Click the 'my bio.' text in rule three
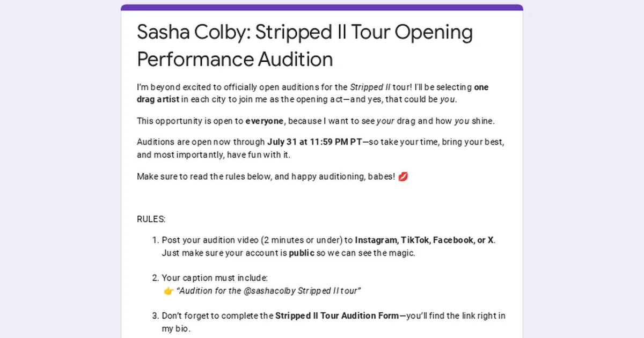The height and width of the screenshot is (338, 644). (175, 328)
